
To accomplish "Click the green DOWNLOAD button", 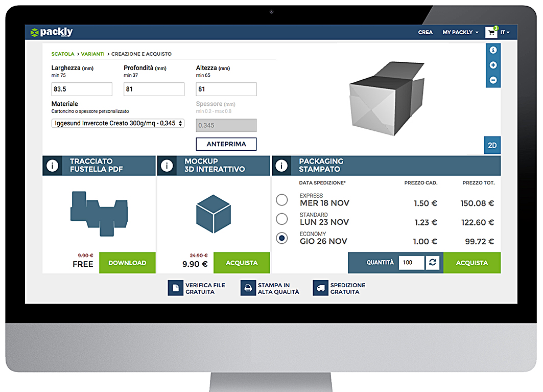I will (x=127, y=263).
